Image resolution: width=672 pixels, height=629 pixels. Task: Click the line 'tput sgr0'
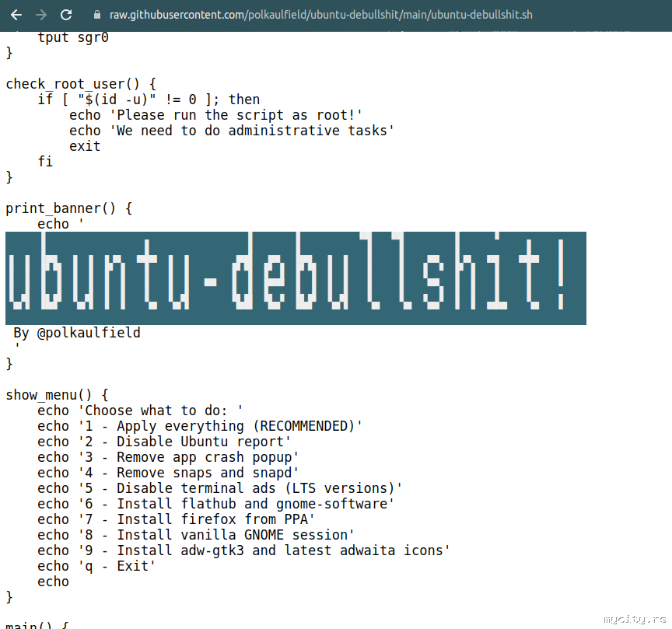coord(73,37)
